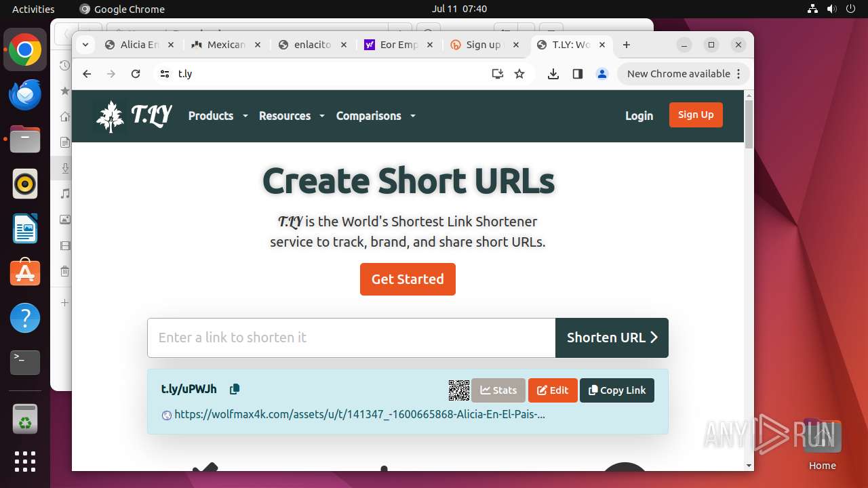Toggle the Chrome side panel icon
Image resolution: width=868 pixels, height=488 pixels.
578,74
